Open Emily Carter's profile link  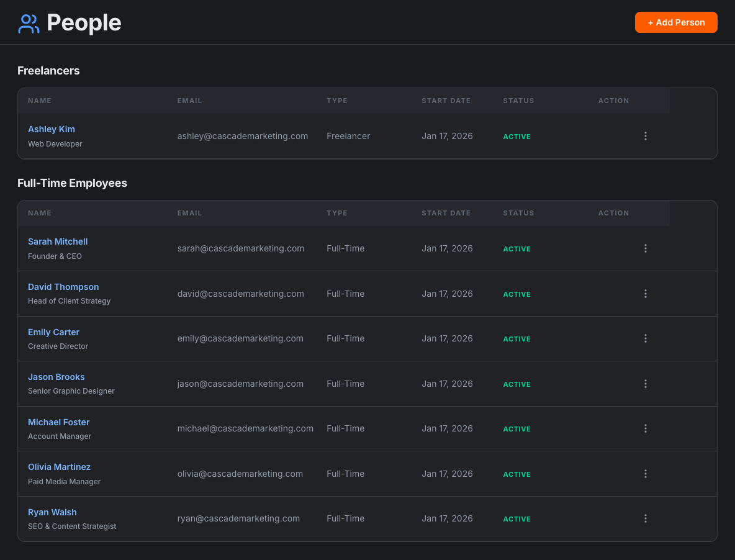(x=53, y=332)
